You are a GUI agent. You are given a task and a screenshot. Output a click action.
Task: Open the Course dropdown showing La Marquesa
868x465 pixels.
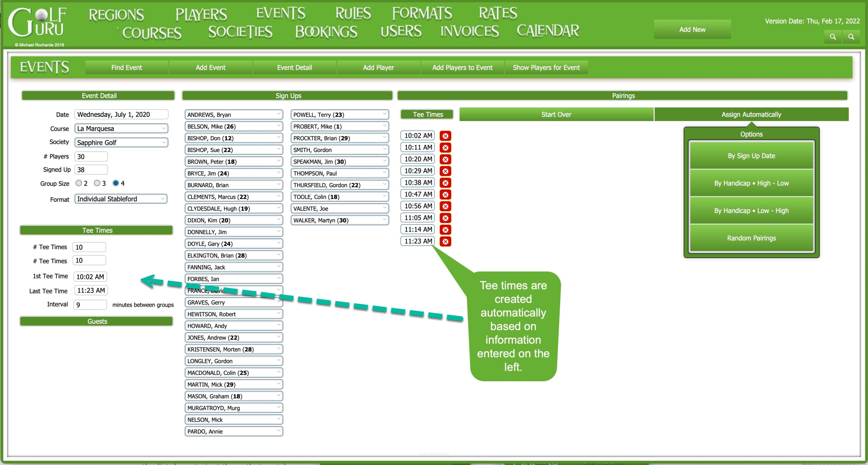point(121,129)
